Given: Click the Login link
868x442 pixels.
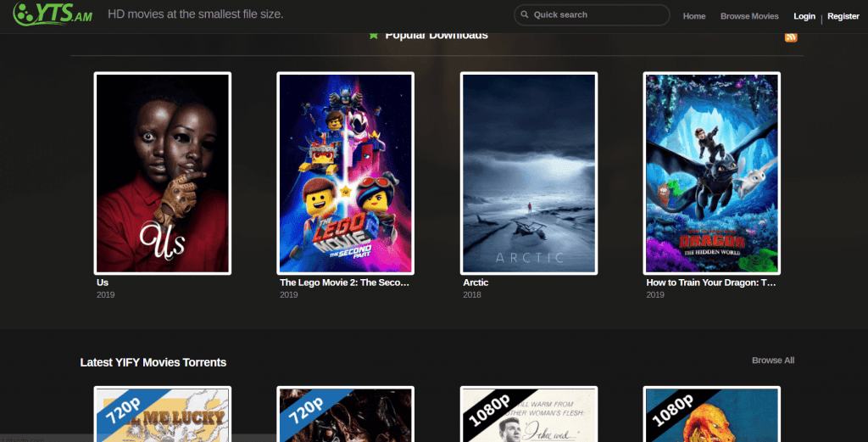Looking at the screenshot, I should (804, 16).
